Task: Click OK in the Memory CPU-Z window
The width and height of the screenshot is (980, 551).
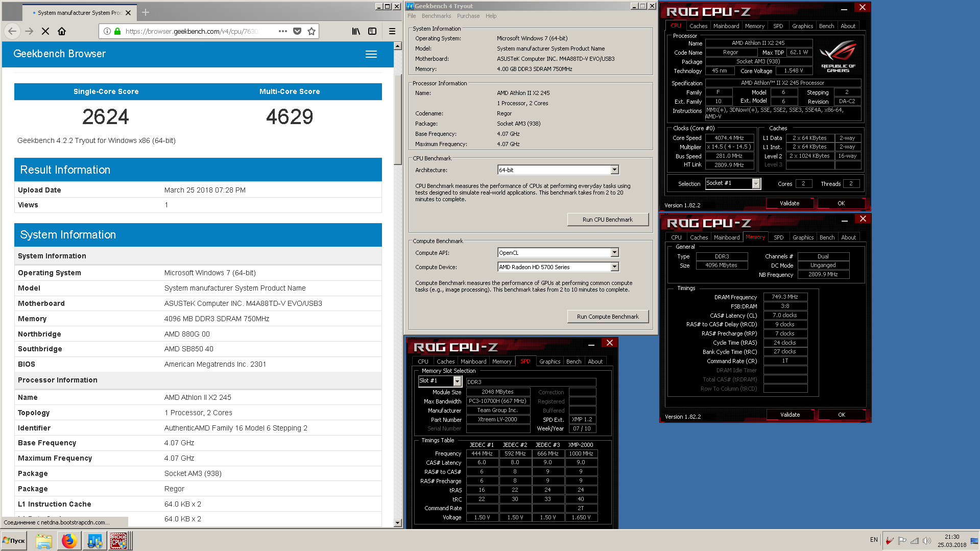Action: [842, 415]
